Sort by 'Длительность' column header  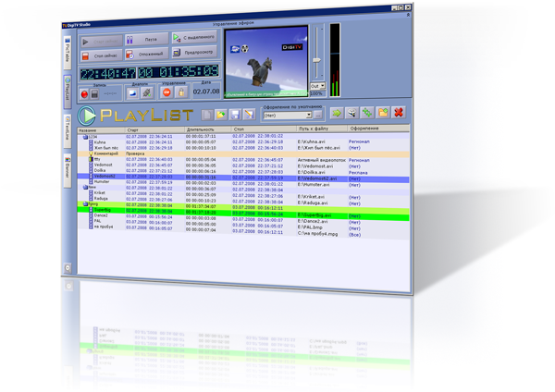pos(208,129)
